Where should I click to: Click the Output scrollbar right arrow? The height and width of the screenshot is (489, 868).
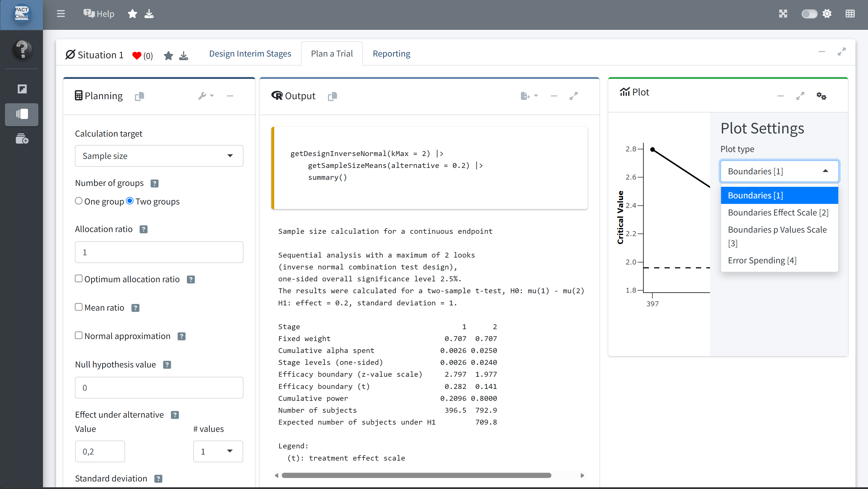tap(582, 476)
